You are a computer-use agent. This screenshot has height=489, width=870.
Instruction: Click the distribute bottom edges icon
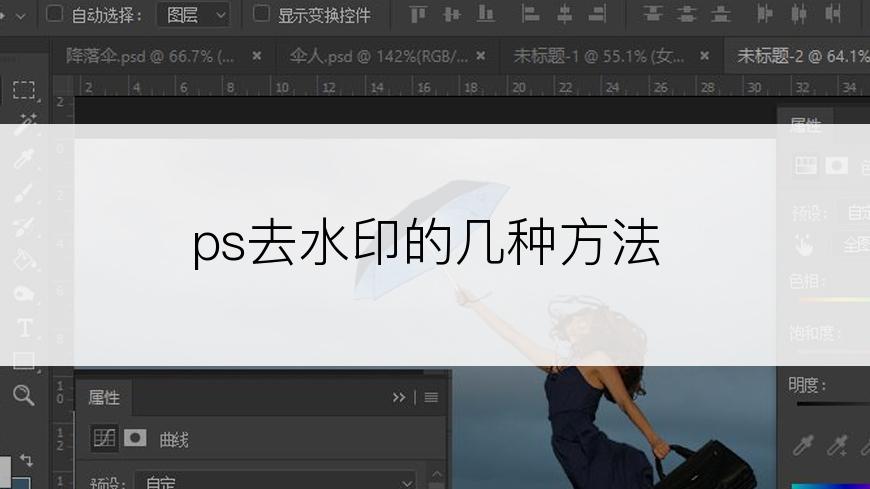click(721, 14)
